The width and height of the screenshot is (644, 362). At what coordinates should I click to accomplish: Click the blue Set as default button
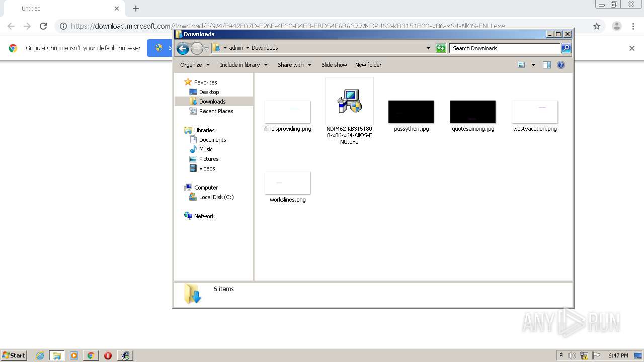pyautogui.click(x=160, y=48)
